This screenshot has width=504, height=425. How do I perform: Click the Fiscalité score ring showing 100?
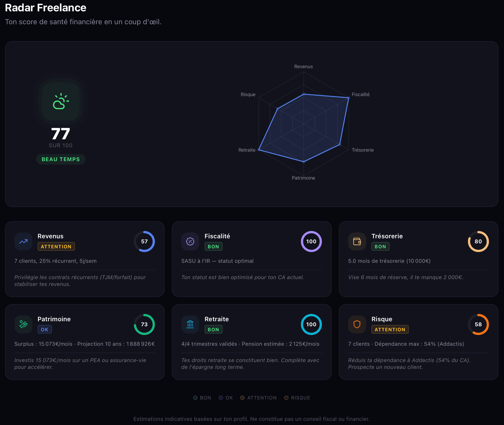(x=311, y=241)
